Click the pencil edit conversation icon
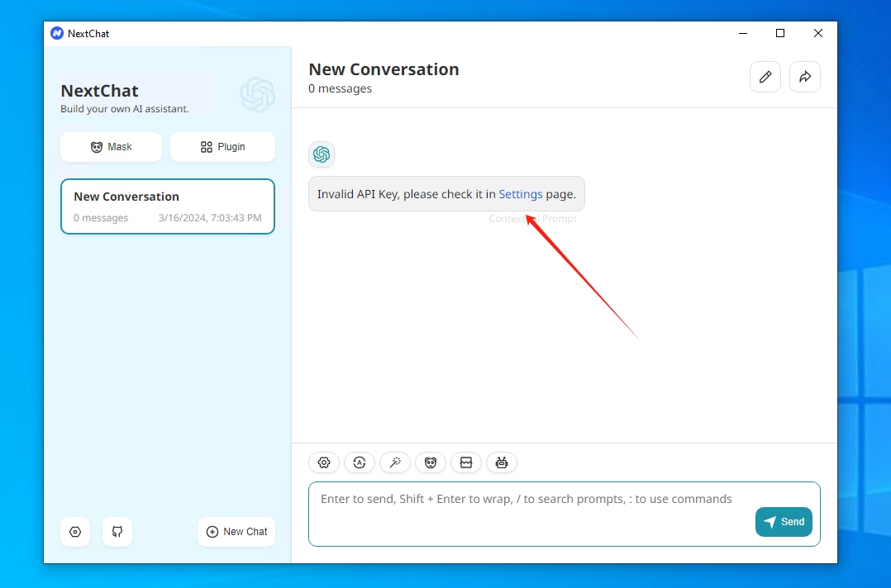This screenshot has height=588, width=891. pyautogui.click(x=765, y=77)
